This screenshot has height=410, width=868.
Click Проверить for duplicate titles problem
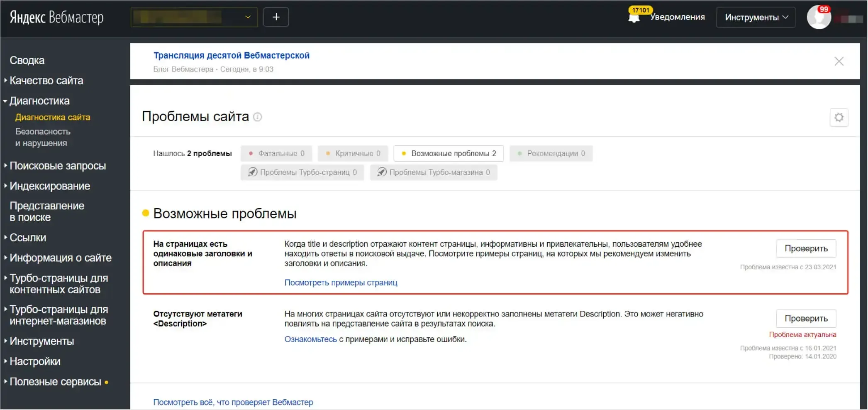click(806, 248)
